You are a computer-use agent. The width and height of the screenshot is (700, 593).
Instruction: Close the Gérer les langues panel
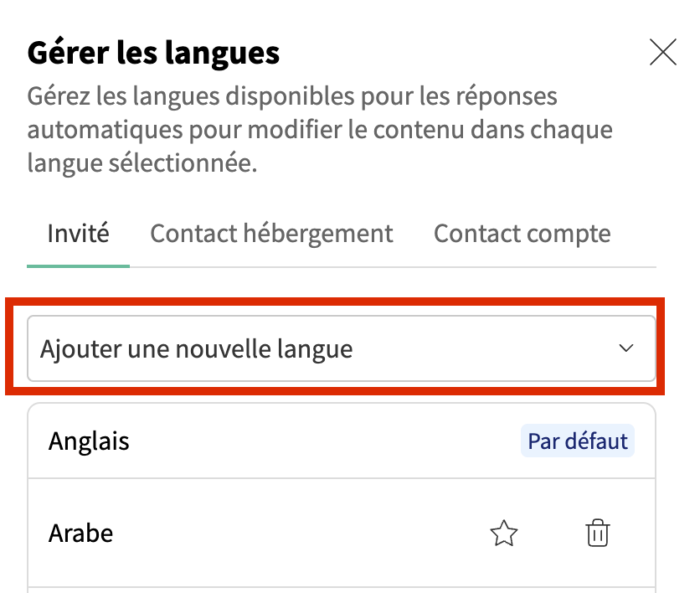[662, 54]
